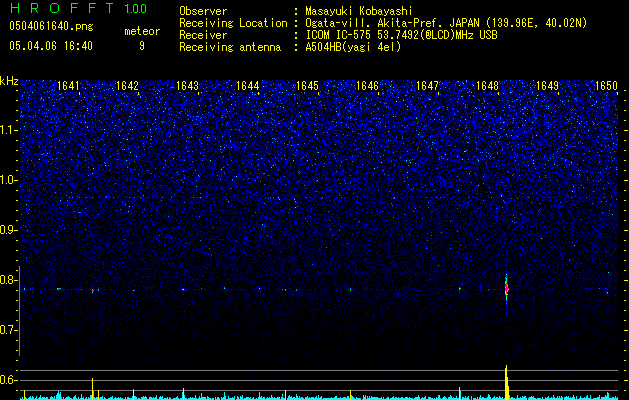Click the version number 1.00

tap(135, 8)
